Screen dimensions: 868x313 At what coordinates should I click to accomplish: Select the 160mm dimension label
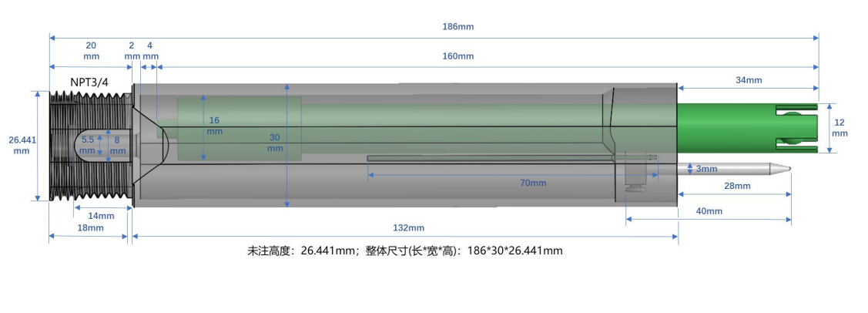[x=457, y=56]
